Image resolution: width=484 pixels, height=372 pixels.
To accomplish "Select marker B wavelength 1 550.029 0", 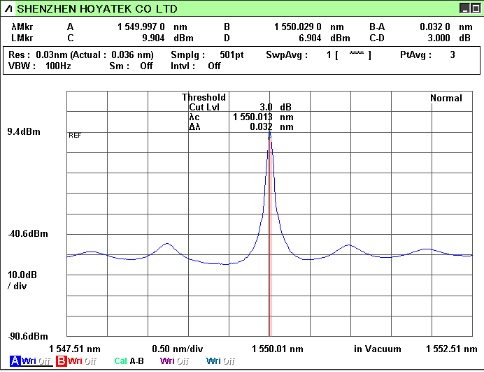I will click(x=298, y=27).
